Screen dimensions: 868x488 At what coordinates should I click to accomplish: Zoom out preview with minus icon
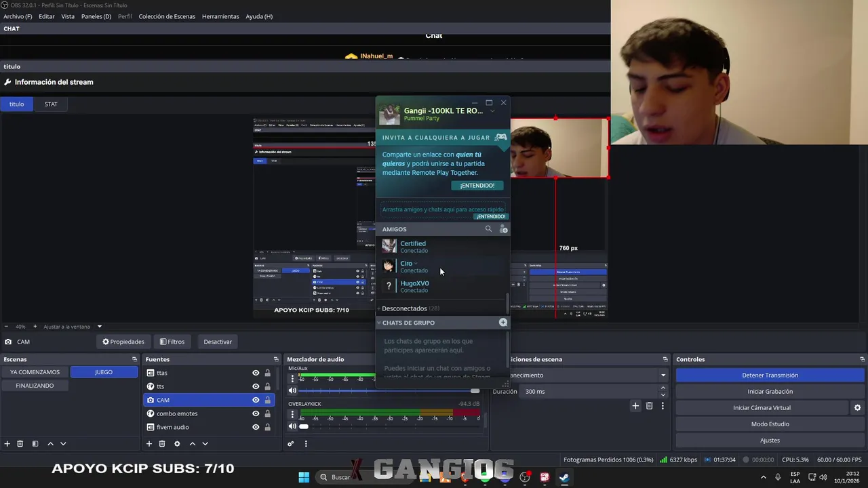coord(5,327)
